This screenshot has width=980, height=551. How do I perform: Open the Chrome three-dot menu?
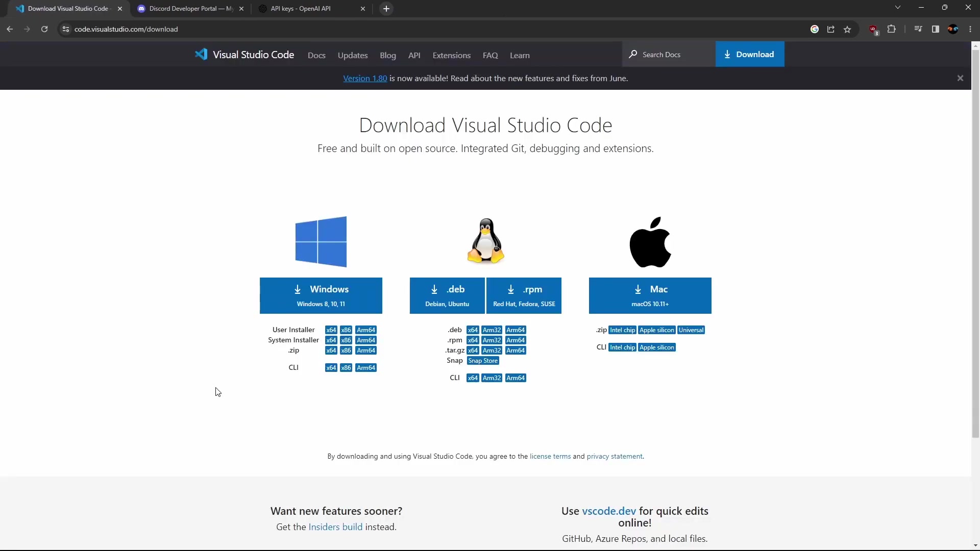pos(970,29)
